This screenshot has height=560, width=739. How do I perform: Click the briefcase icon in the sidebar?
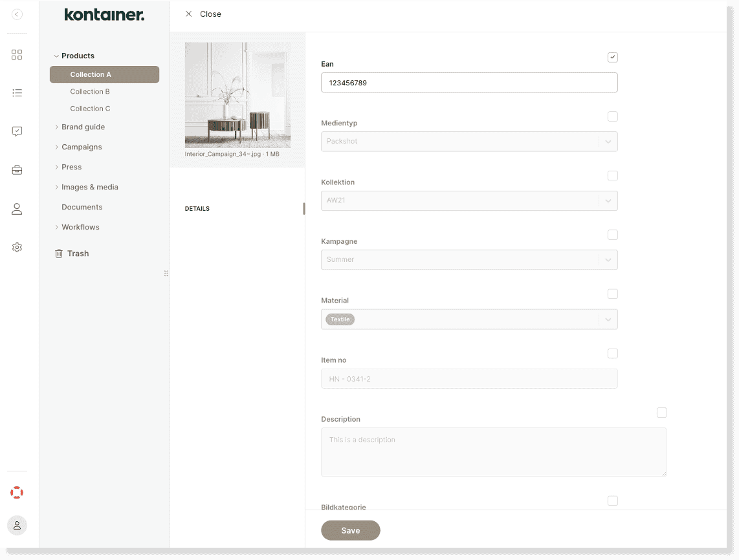pos(17,169)
